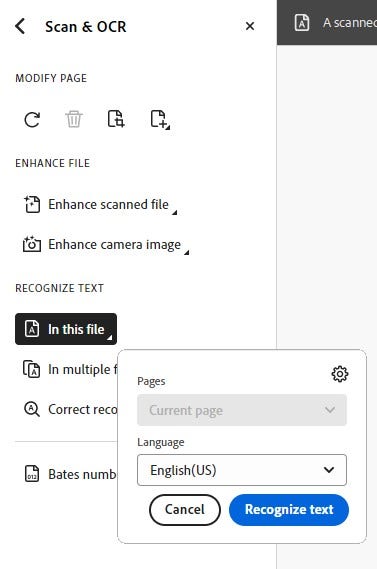Click the 'ENHANCE FILE' section heading
The height and width of the screenshot is (569, 377).
point(53,163)
